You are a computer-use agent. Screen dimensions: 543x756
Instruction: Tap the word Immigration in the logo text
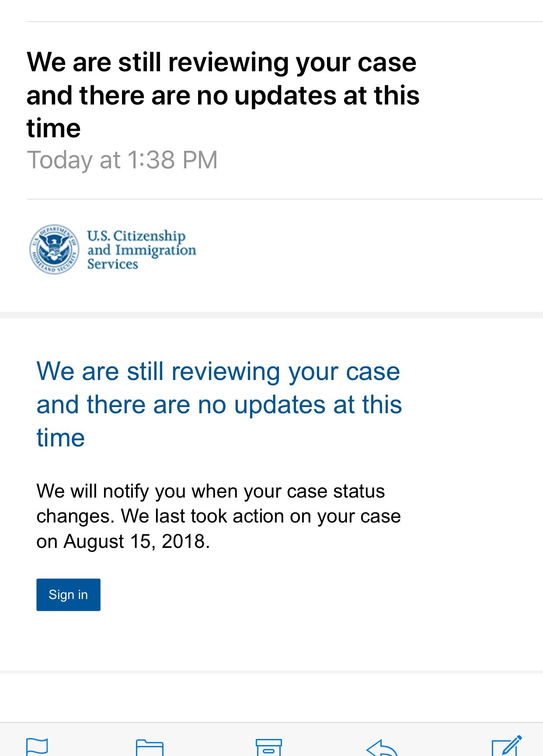click(156, 251)
